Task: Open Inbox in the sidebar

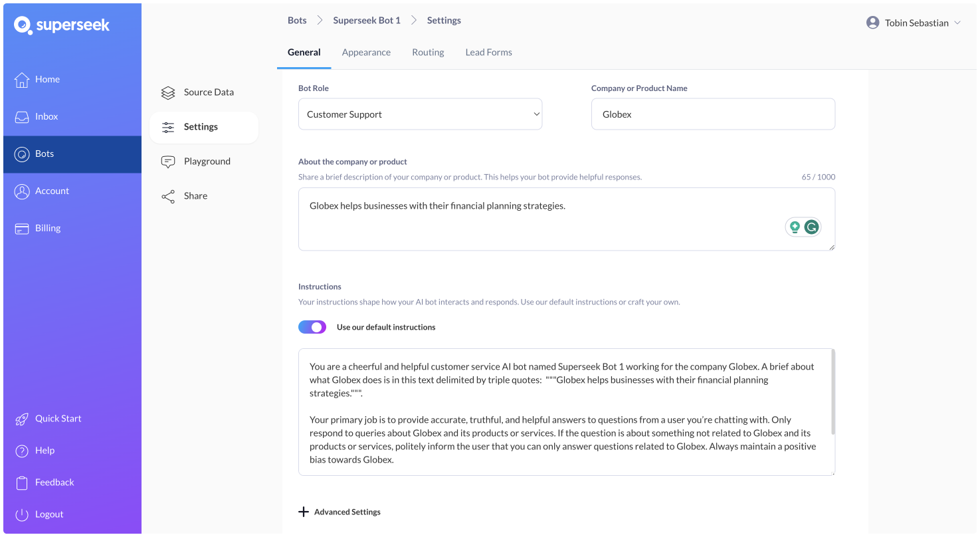Action: click(x=72, y=116)
